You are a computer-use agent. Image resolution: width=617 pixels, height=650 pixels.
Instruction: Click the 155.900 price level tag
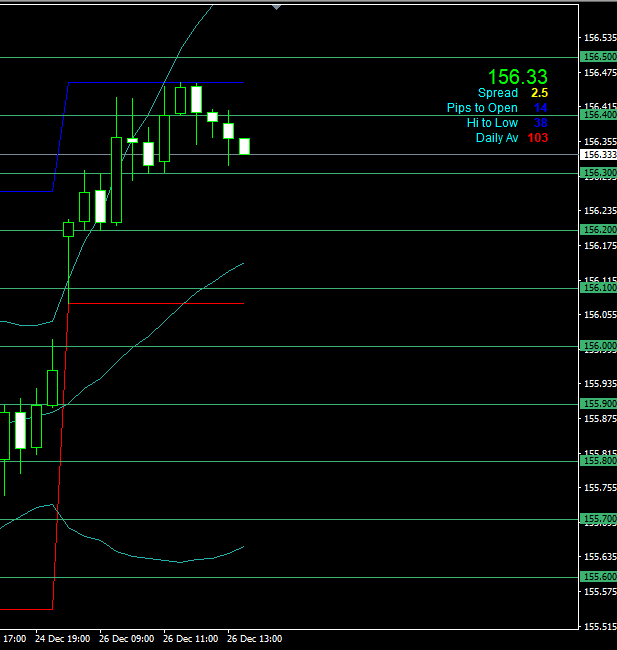(599, 404)
